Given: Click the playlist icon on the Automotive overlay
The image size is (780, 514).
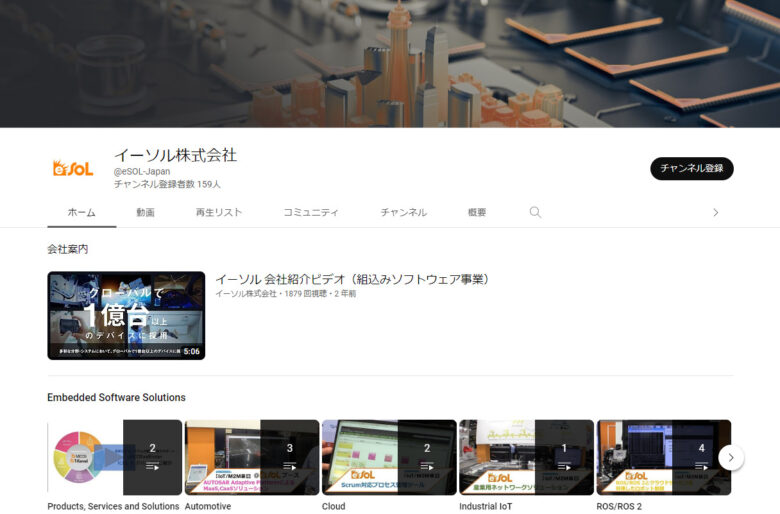Looking at the screenshot, I should [x=290, y=467].
